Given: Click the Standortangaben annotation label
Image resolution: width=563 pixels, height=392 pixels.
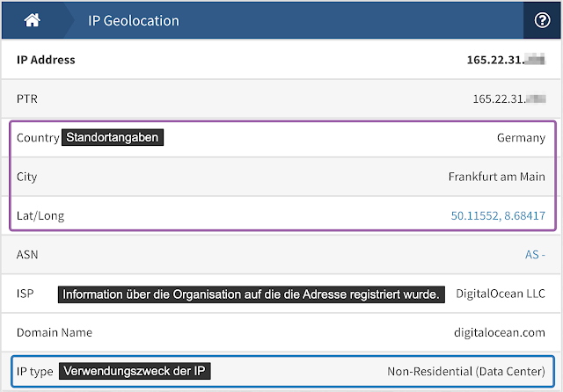Looking at the screenshot, I should 113,138.
